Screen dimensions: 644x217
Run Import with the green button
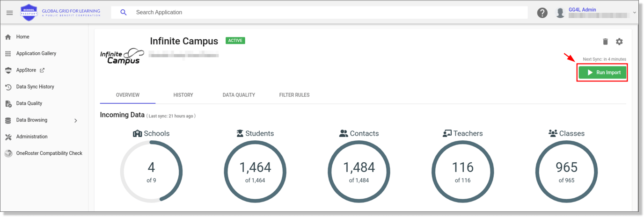(x=602, y=72)
